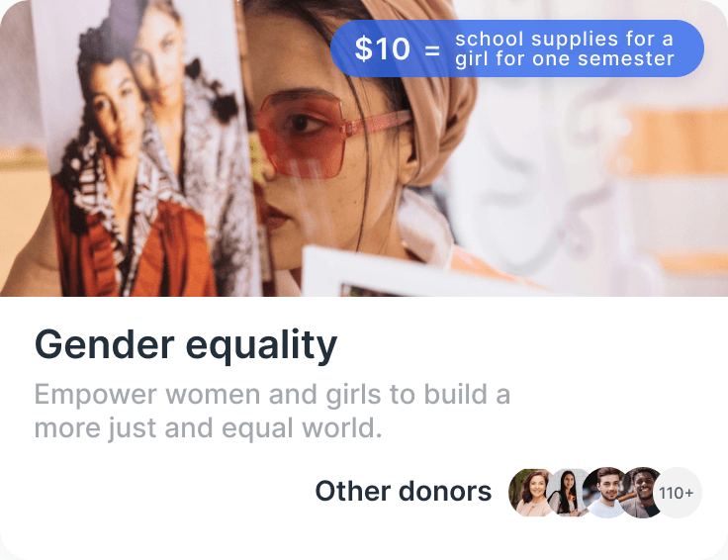Click the "Empower women and girls" description line

pyautogui.click(x=273, y=394)
